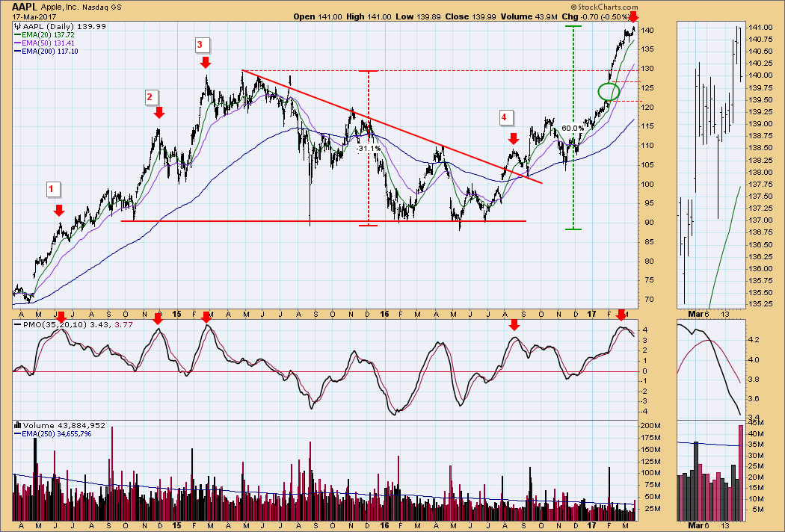The height and width of the screenshot is (532, 785).
Task: Select the bold AAPL ticker title
Action: (25, 7)
